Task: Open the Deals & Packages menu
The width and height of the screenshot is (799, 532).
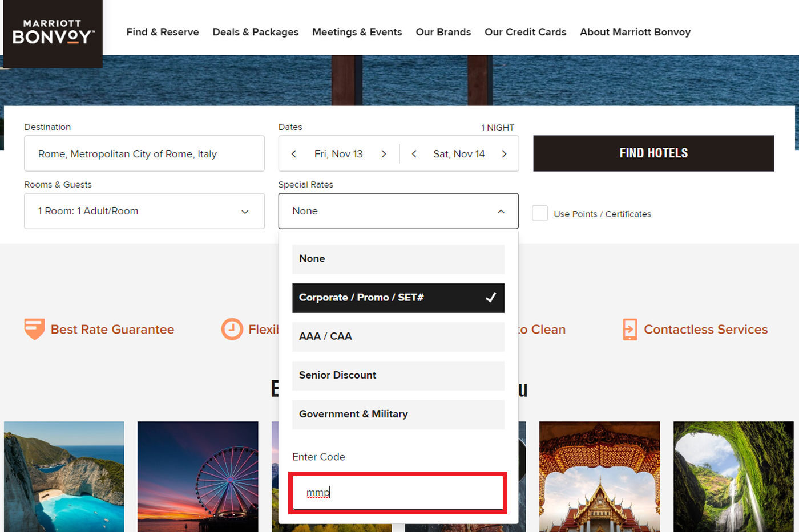Action: click(x=255, y=32)
